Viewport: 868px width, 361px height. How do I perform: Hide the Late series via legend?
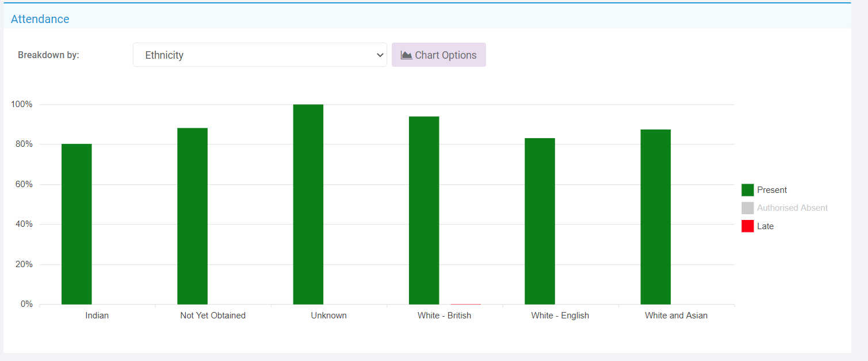766,226
